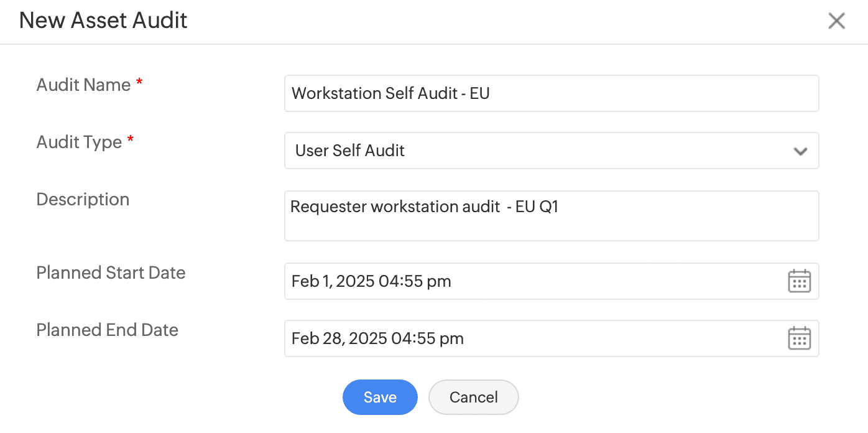Select the 'User Self Audit' combo box value
The height and width of the screenshot is (433, 868).
click(x=350, y=151)
